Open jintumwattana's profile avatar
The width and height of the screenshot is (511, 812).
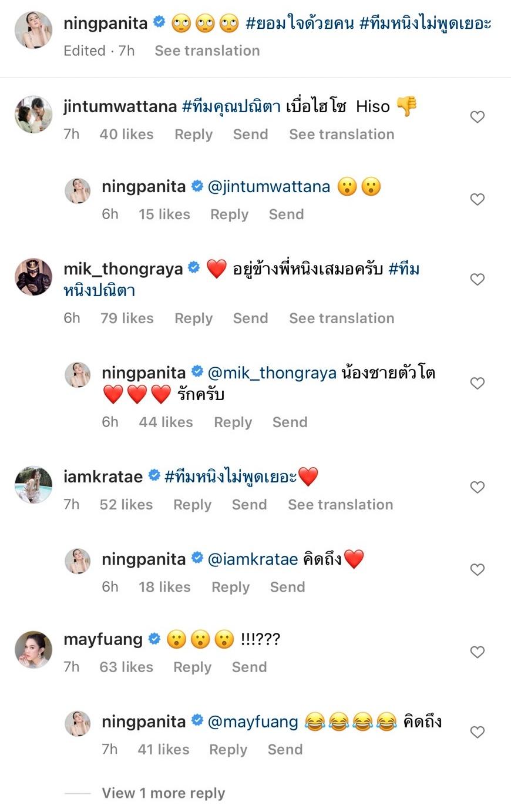pos(33,115)
